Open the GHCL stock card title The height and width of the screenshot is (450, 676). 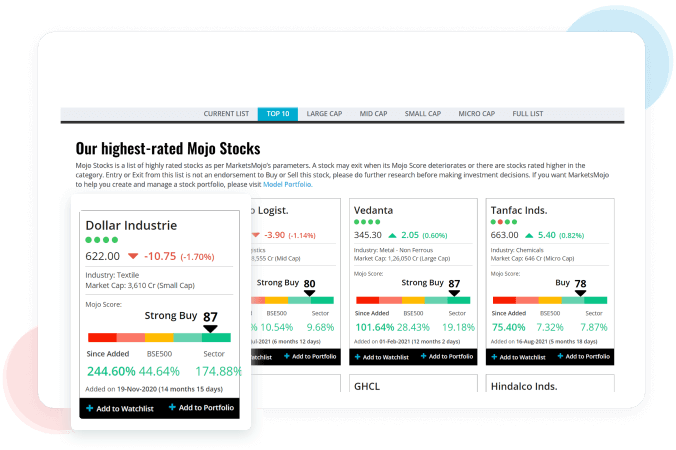(367, 386)
